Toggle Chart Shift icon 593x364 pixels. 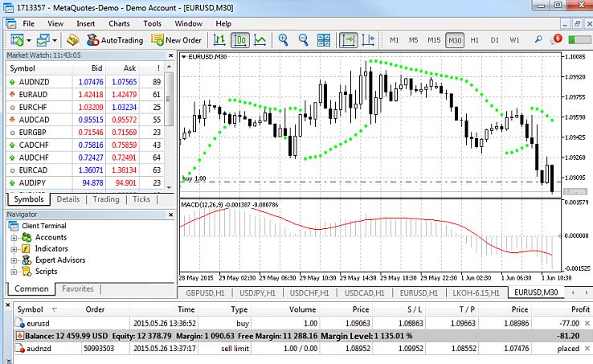pos(368,39)
